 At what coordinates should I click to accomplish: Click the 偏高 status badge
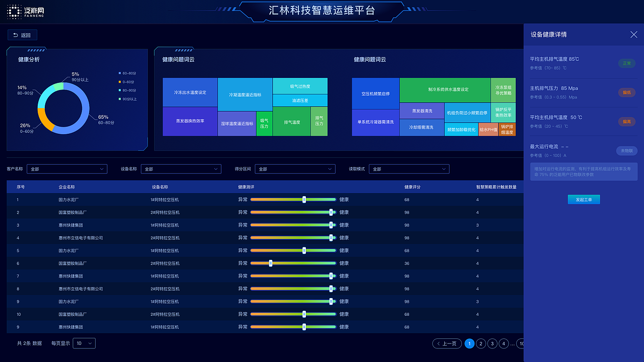tap(627, 122)
